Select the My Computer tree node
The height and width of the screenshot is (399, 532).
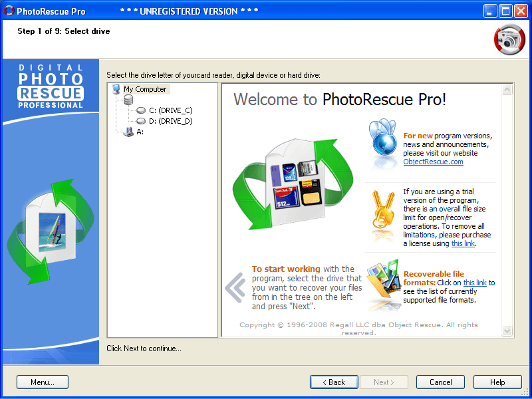tap(146, 89)
